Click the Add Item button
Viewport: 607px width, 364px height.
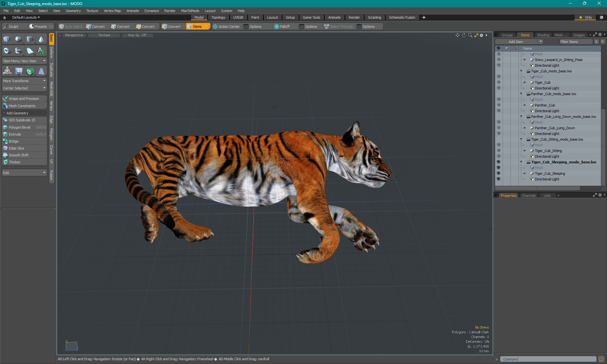tap(516, 42)
